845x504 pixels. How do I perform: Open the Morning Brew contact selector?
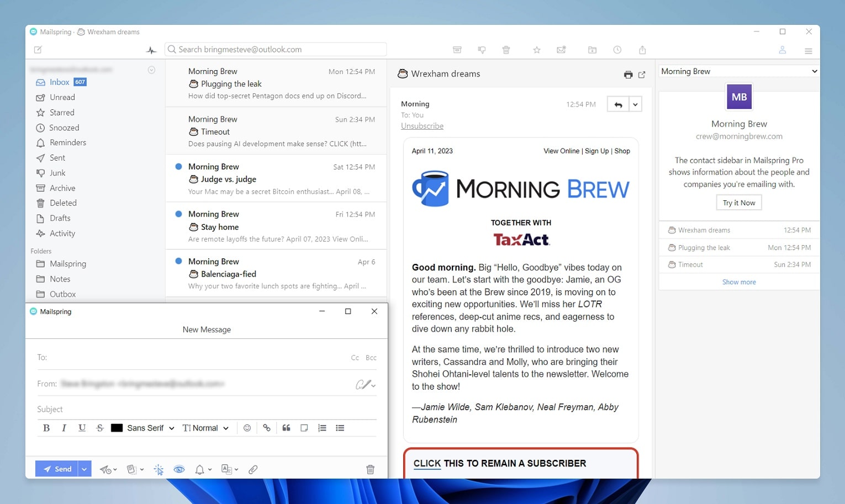(x=739, y=71)
